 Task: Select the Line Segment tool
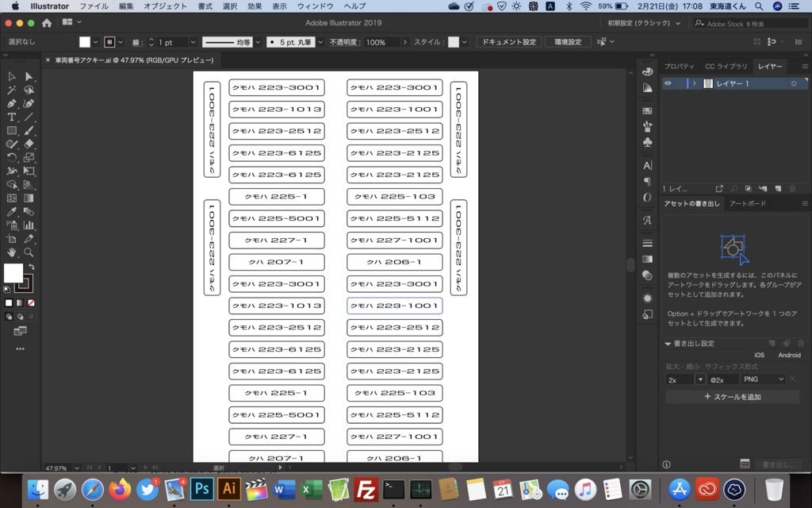(x=29, y=117)
